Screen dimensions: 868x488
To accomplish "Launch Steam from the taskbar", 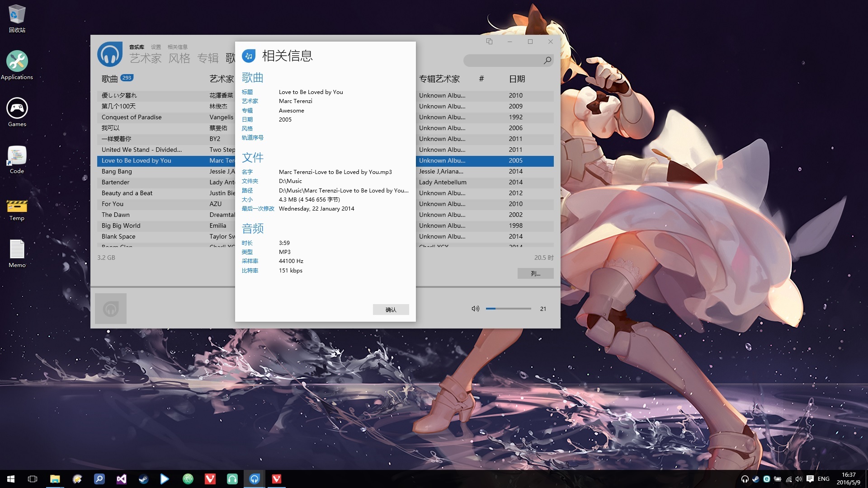I will (143, 479).
